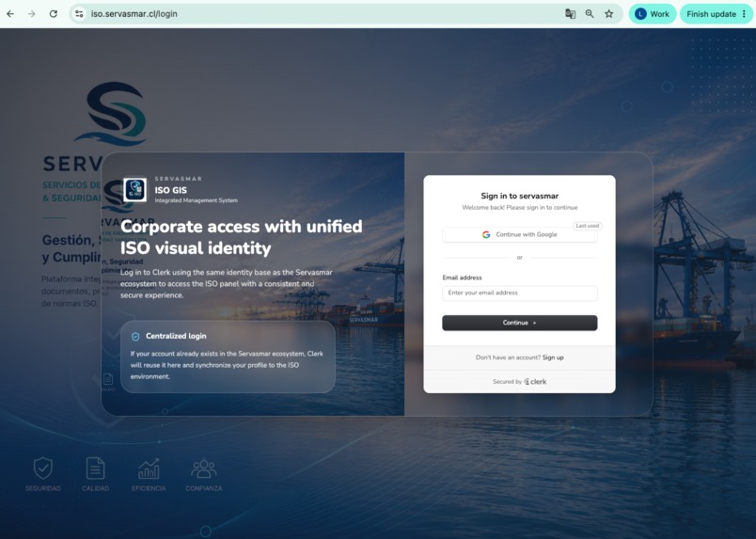Click the 'Welcome back! Please sign in' text
The width and height of the screenshot is (756, 539).
(x=520, y=208)
